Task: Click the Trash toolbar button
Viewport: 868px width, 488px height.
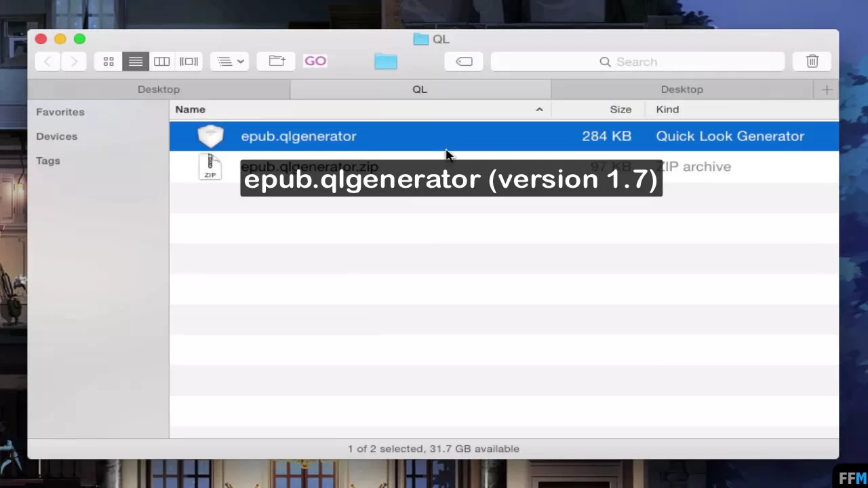Action: click(x=812, y=62)
